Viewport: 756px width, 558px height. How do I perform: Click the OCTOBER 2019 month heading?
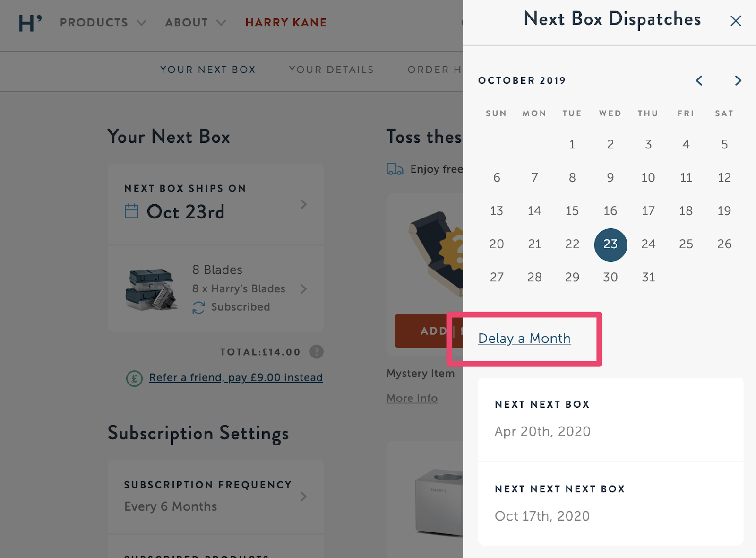(x=522, y=80)
